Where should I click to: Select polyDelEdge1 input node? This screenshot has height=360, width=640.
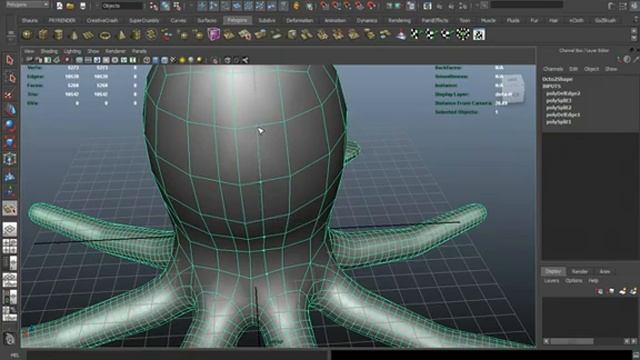pos(563,115)
